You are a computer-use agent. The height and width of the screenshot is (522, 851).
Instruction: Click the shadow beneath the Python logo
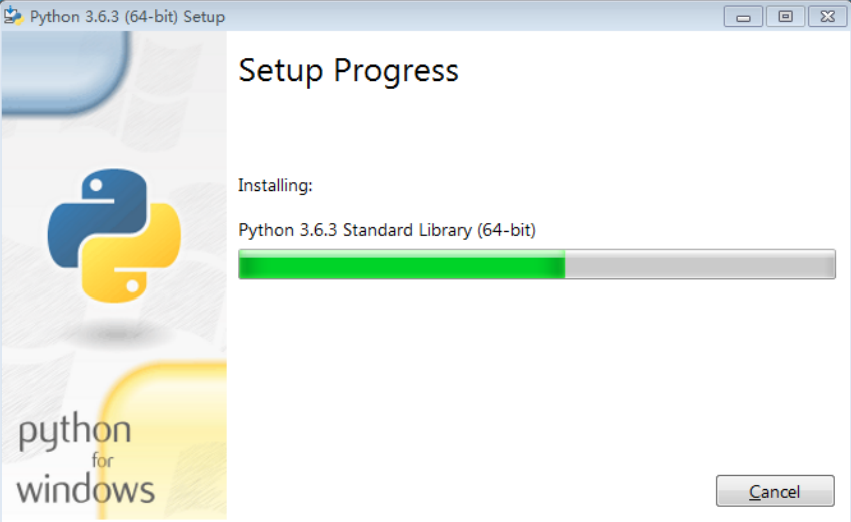pyautogui.click(x=115, y=332)
